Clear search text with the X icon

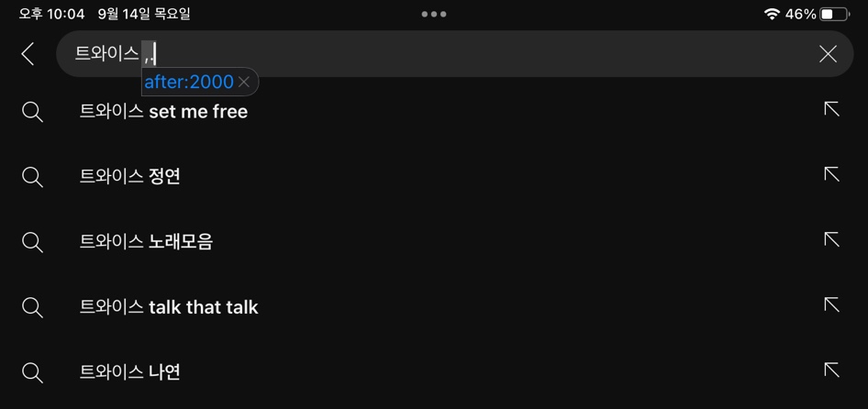pos(828,54)
